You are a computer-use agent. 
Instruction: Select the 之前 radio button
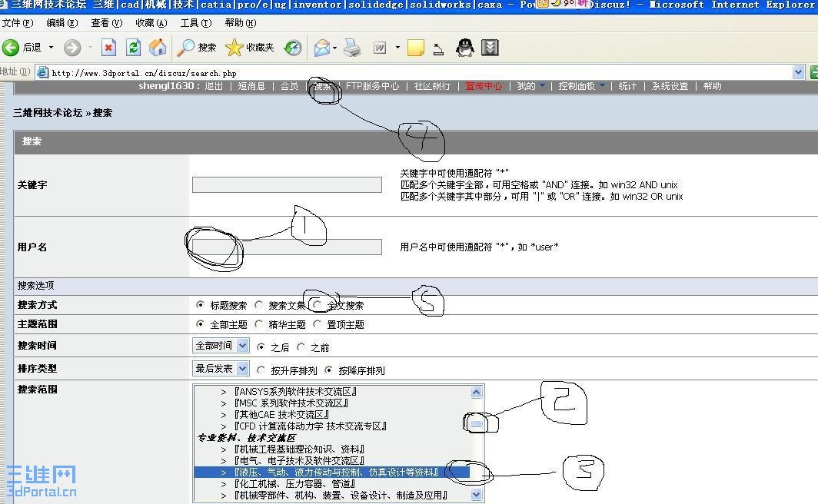point(301,346)
